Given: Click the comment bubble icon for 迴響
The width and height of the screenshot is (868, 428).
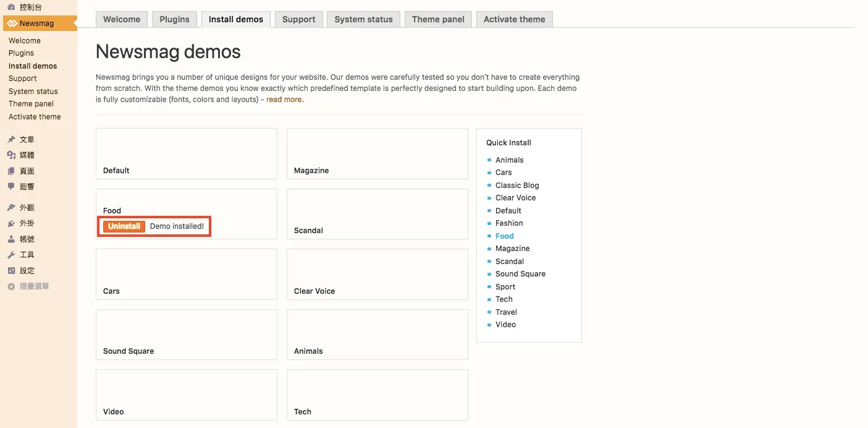Looking at the screenshot, I should pyautogui.click(x=11, y=187).
